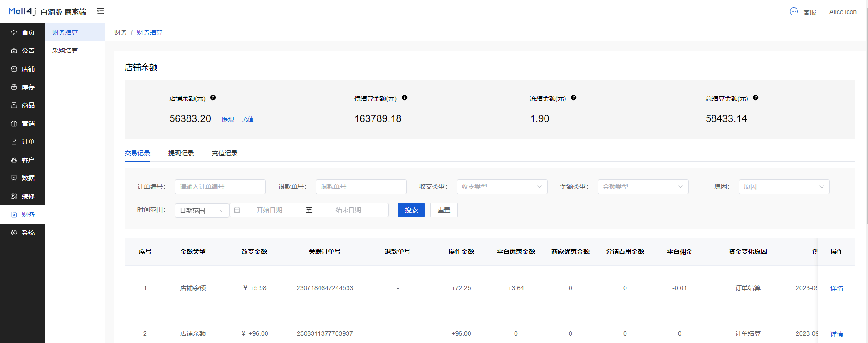
Task: Expand the 日期范围 selector
Action: pyautogui.click(x=202, y=210)
